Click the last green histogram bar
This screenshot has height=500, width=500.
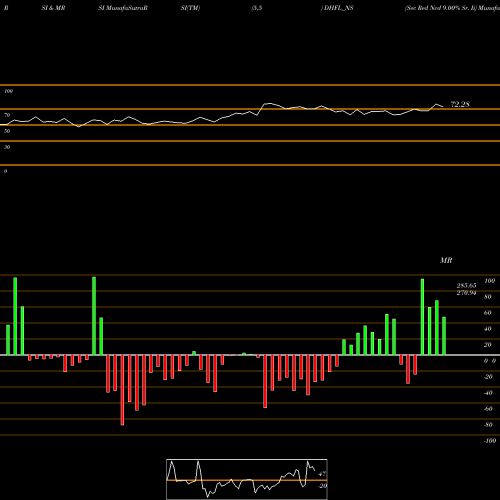(444, 336)
